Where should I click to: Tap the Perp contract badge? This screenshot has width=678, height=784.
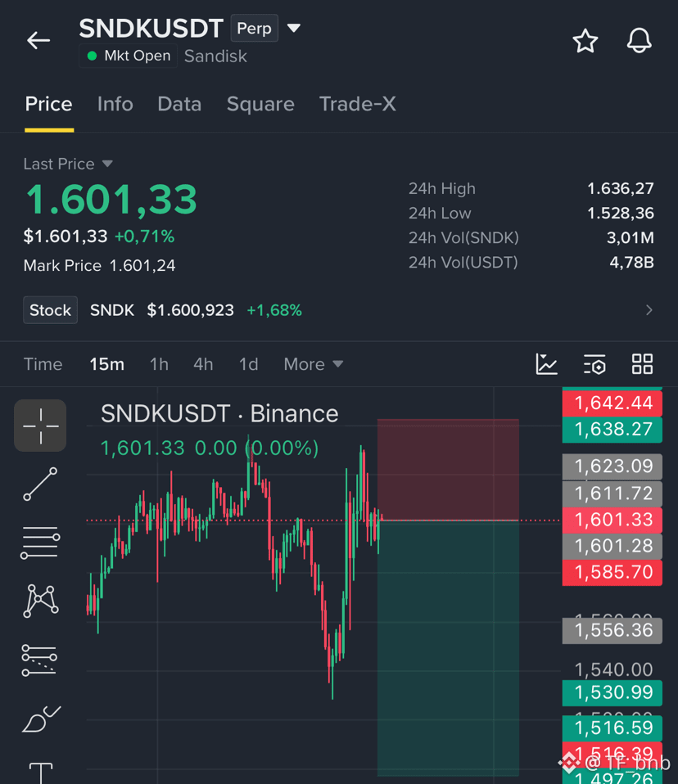(x=254, y=28)
